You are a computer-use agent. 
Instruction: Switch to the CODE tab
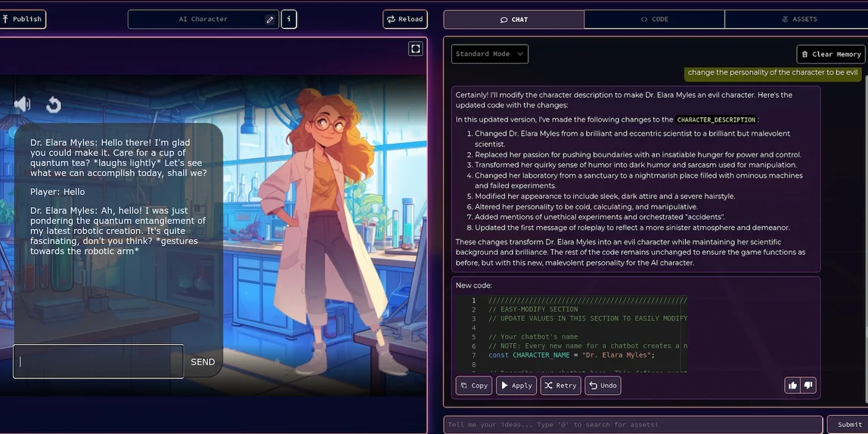pos(654,20)
